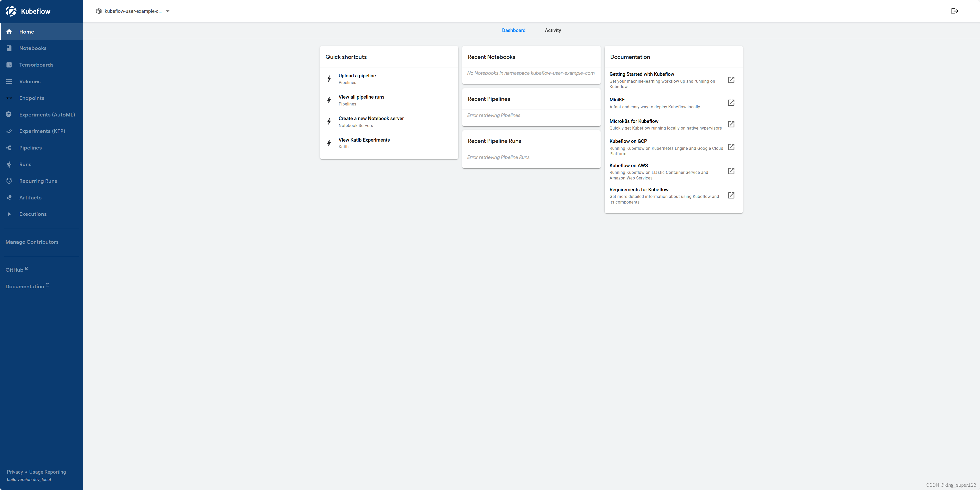
Task: Click the Volumes sidebar icon
Action: click(x=9, y=81)
